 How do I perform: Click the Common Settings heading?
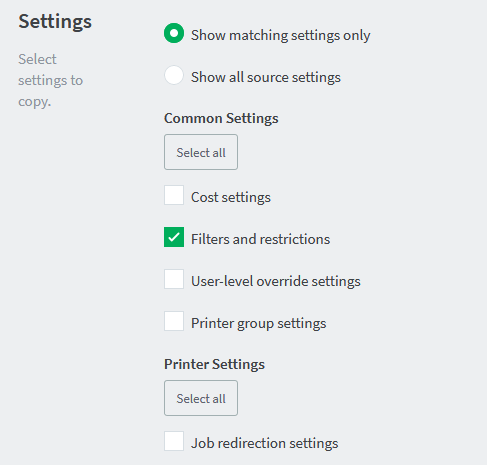221,118
